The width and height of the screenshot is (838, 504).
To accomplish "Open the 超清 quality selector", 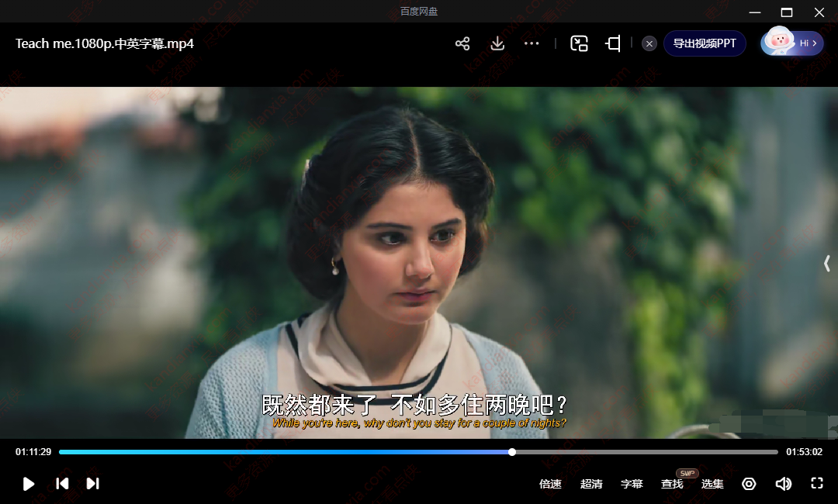I will pos(591,485).
